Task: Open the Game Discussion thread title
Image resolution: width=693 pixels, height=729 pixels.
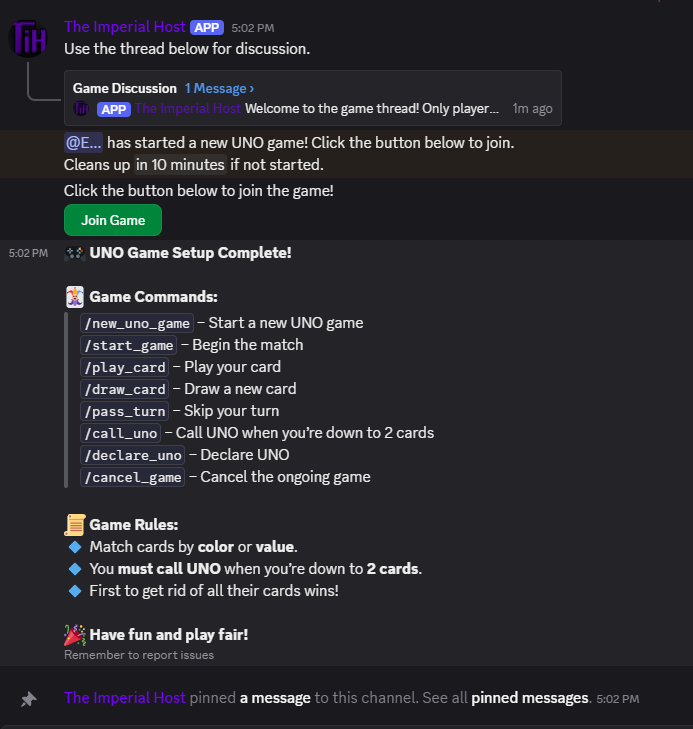Action: (125, 88)
